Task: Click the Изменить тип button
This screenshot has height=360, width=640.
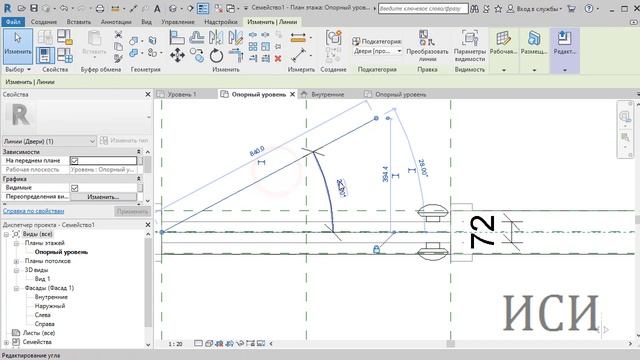Action: click(124, 140)
